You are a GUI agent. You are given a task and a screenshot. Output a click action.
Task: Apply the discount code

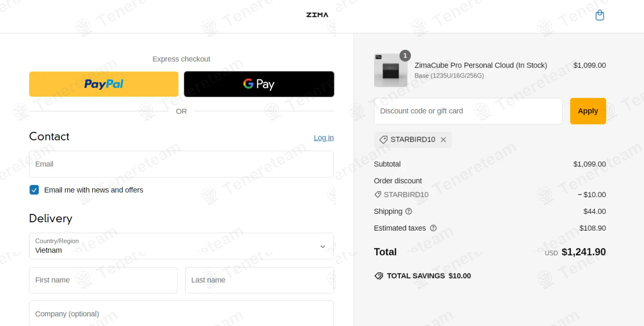(588, 111)
